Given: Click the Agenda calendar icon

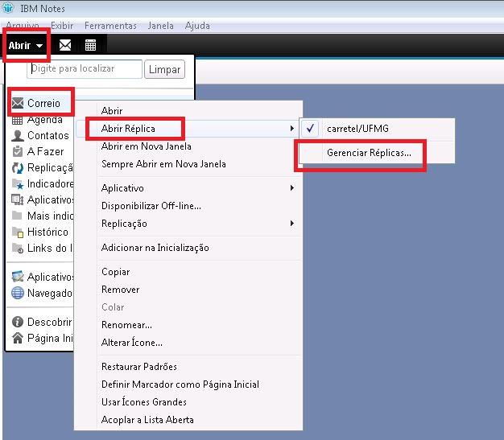Looking at the screenshot, I should coord(18,120).
